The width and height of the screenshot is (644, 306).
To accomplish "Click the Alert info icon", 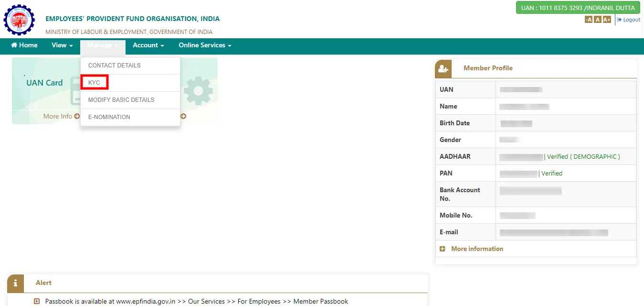I will point(15,284).
